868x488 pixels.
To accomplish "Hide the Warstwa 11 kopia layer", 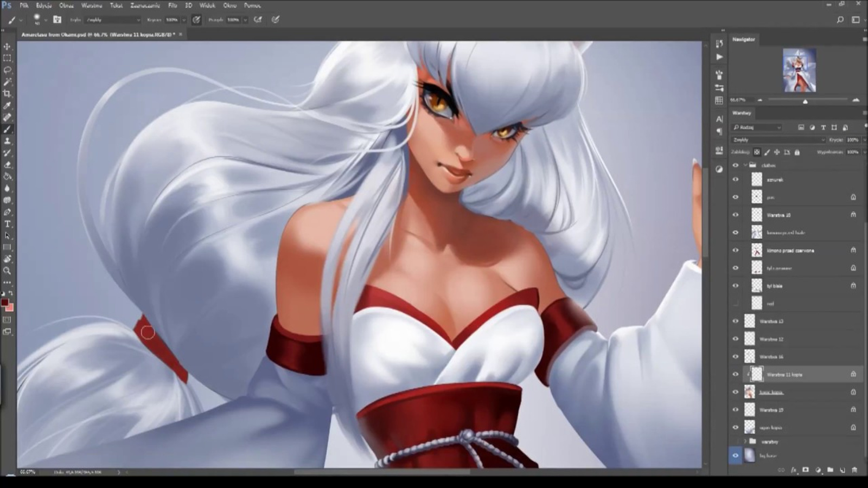I will (x=736, y=374).
